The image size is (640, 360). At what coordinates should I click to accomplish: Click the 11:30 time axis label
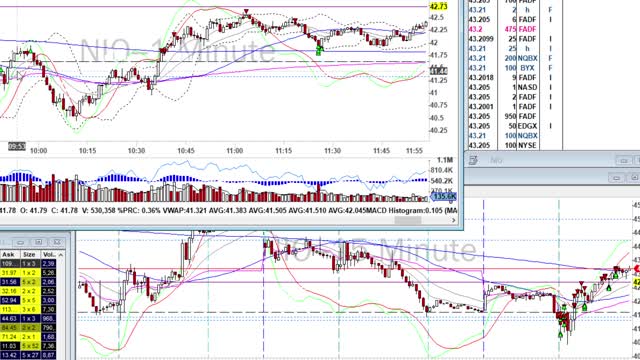coord(332,151)
